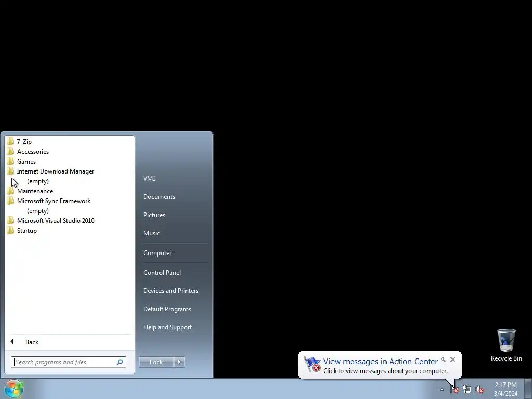This screenshot has width=532, height=399.
Task: Expand the Accessories program group
Action: (x=70, y=151)
